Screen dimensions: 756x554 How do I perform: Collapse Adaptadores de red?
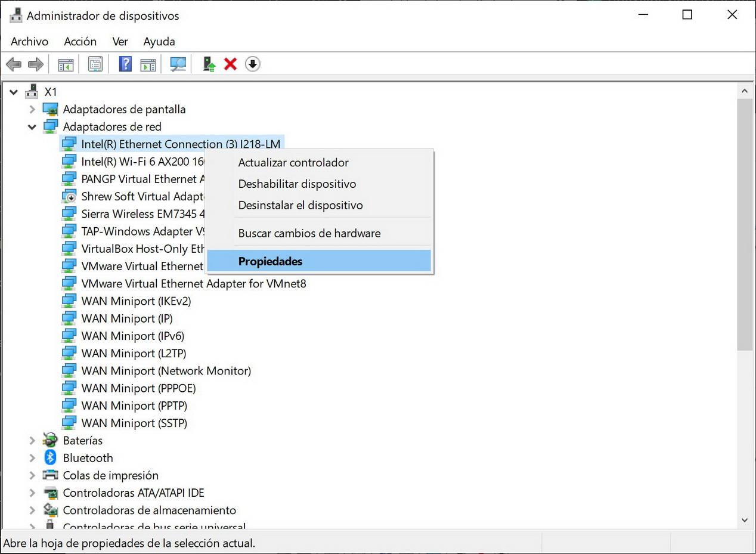pos(32,126)
